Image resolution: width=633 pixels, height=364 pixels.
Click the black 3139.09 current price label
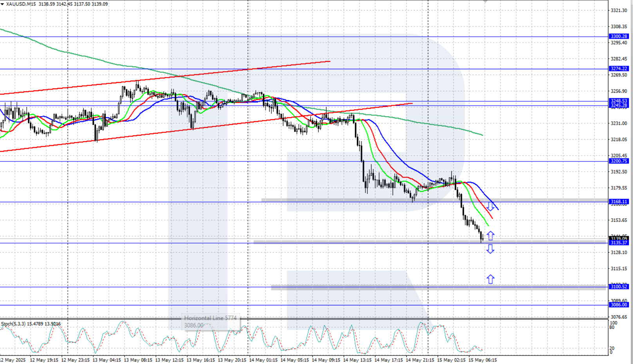619,238
